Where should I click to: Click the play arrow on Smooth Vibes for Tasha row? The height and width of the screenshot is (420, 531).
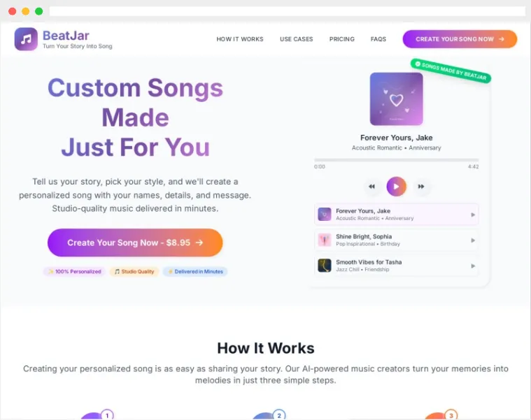tap(473, 266)
